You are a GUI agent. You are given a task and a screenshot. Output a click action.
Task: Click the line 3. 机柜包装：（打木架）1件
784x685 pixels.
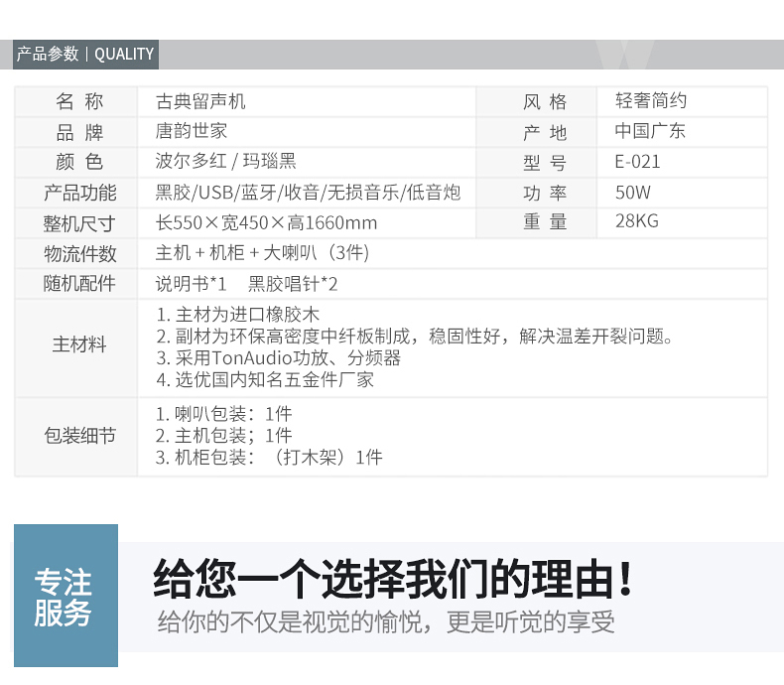[x=269, y=457]
